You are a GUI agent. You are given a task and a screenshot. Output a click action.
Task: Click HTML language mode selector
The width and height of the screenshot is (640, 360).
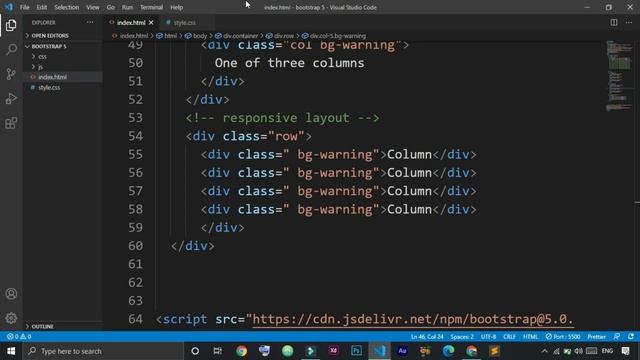pyautogui.click(x=530, y=337)
